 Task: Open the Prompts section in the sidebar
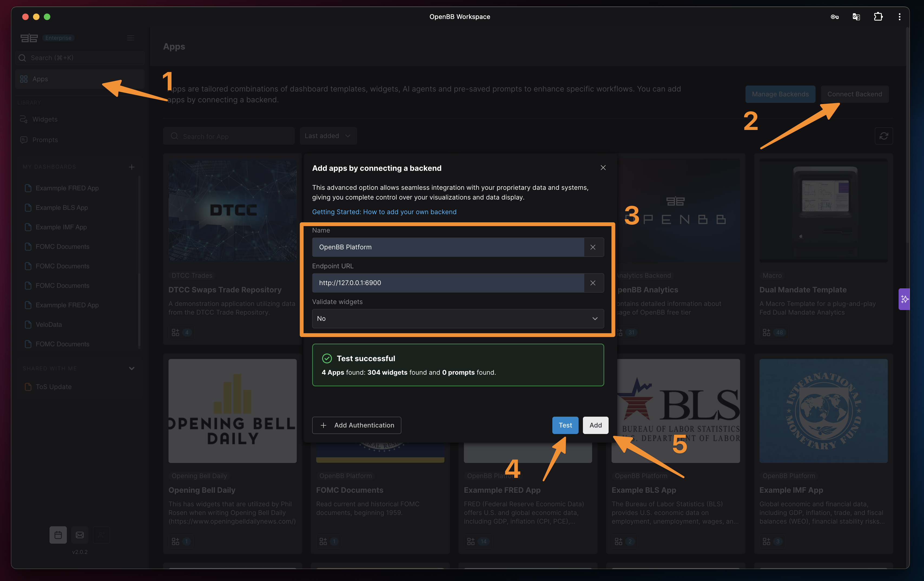(x=45, y=139)
